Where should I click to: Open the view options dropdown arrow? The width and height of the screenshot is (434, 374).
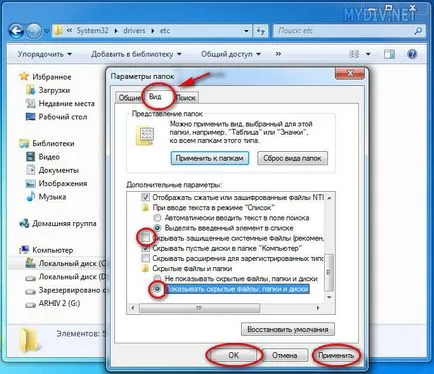[x=368, y=54]
